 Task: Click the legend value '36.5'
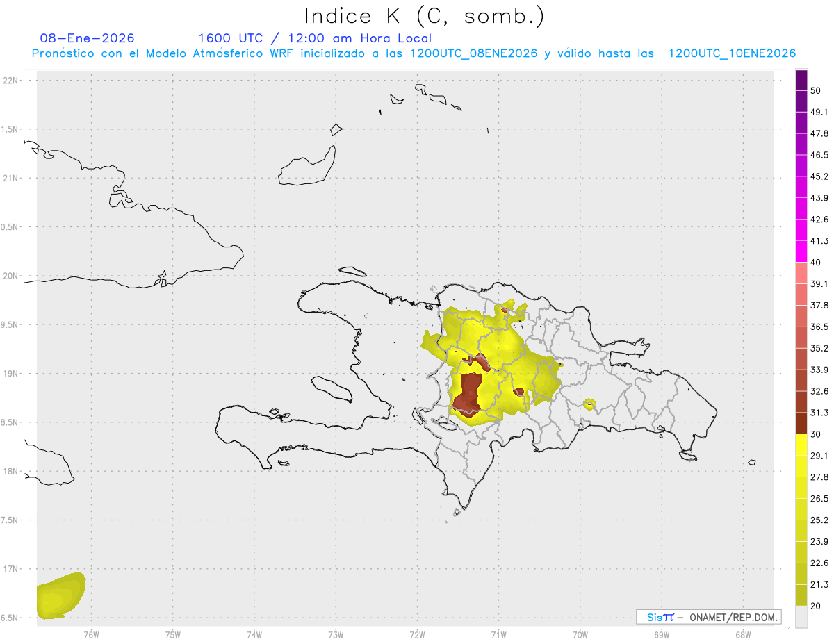coord(819,327)
